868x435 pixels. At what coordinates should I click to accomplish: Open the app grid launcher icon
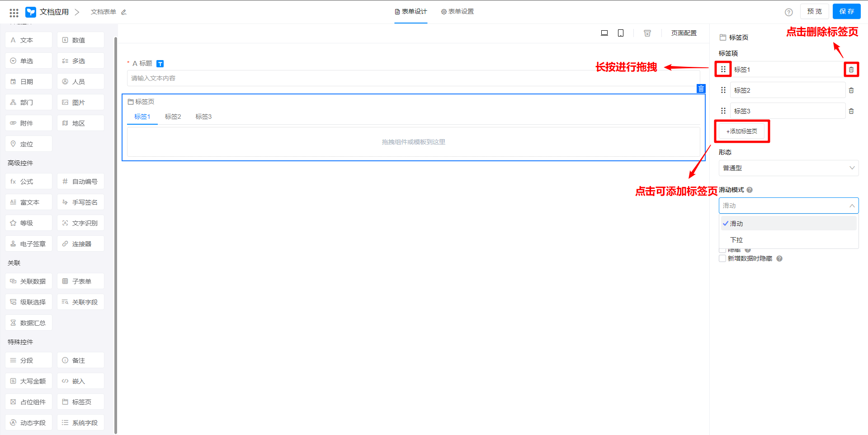coord(14,12)
